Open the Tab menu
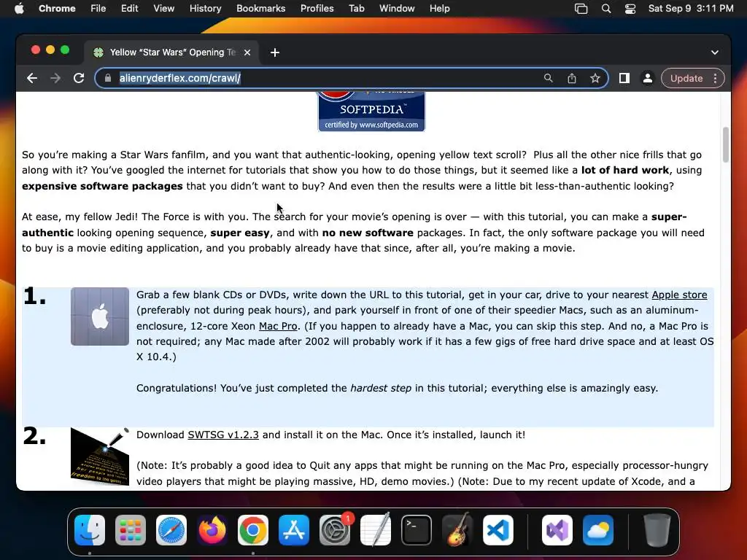 [x=356, y=9]
